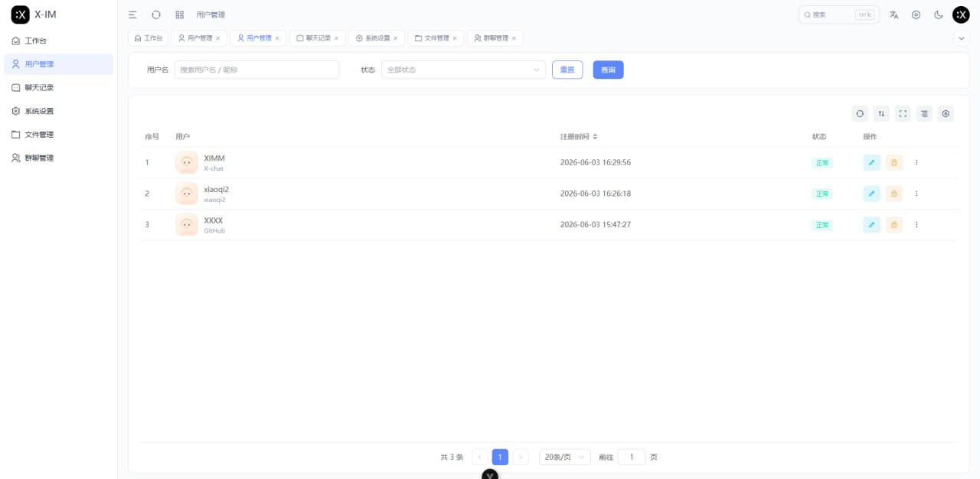This screenshot has width=980, height=479.
Task: Click xiaoqi2's avatar thumbnail
Action: (187, 194)
